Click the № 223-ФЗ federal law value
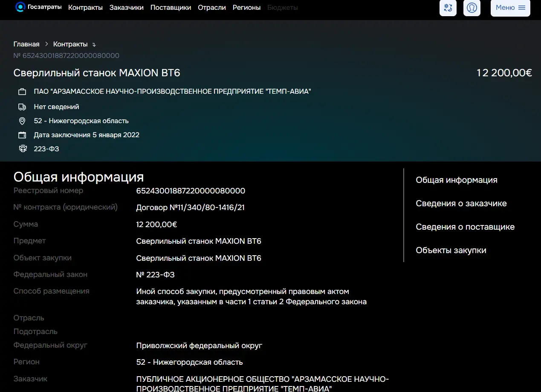The height and width of the screenshot is (392, 541). pyautogui.click(x=155, y=275)
